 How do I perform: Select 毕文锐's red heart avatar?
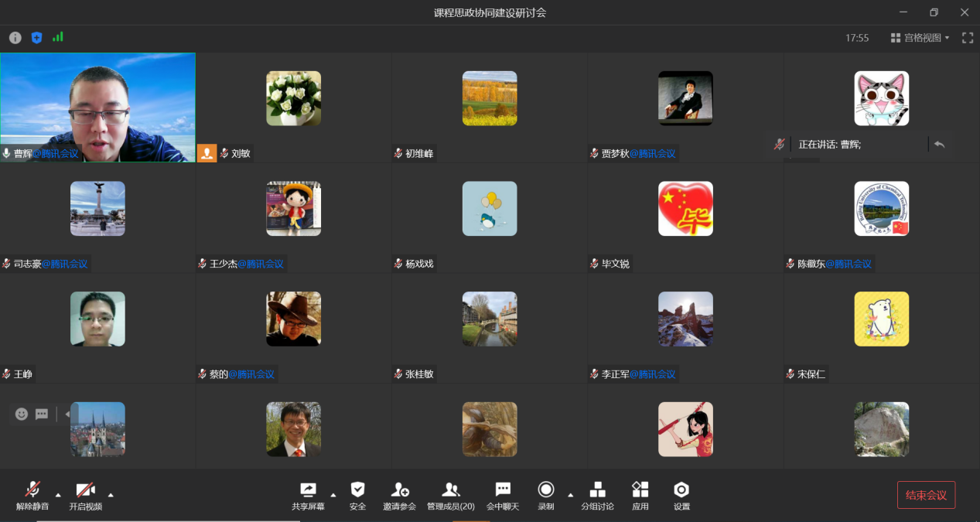click(685, 209)
